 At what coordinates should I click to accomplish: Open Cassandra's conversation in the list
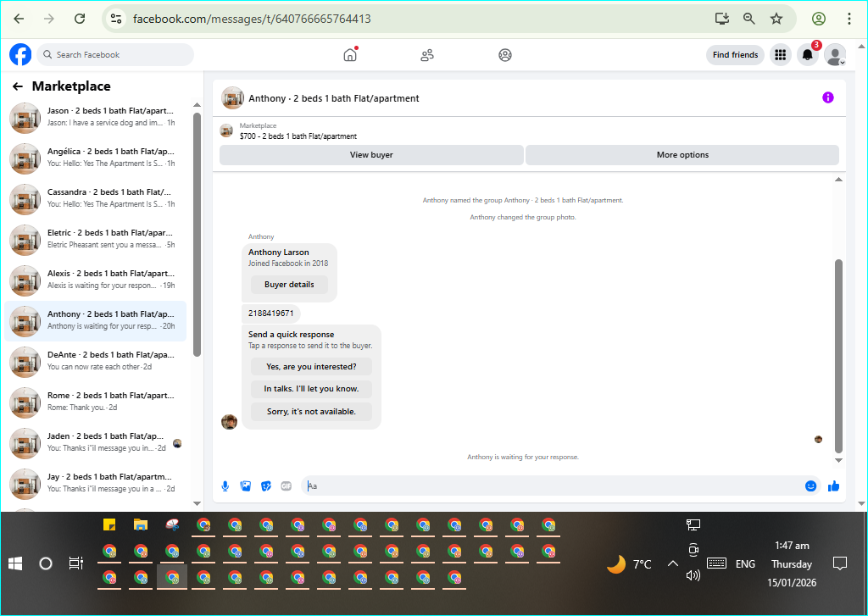(95, 198)
